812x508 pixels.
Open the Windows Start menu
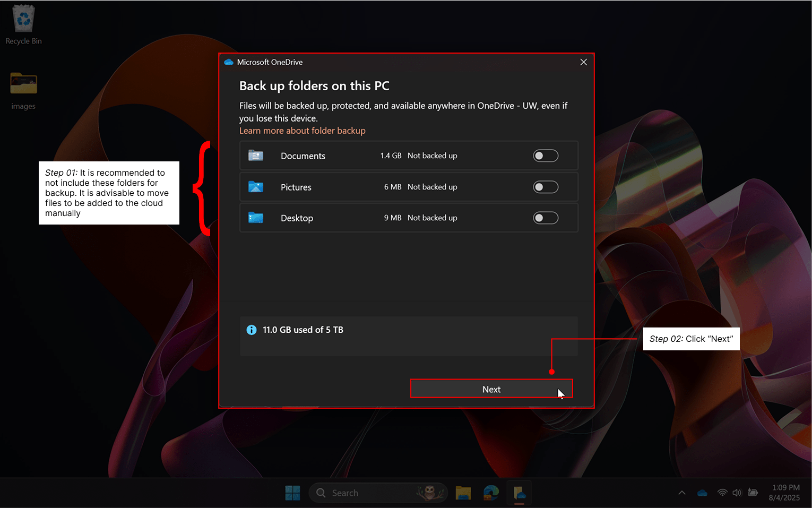(x=292, y=493)
